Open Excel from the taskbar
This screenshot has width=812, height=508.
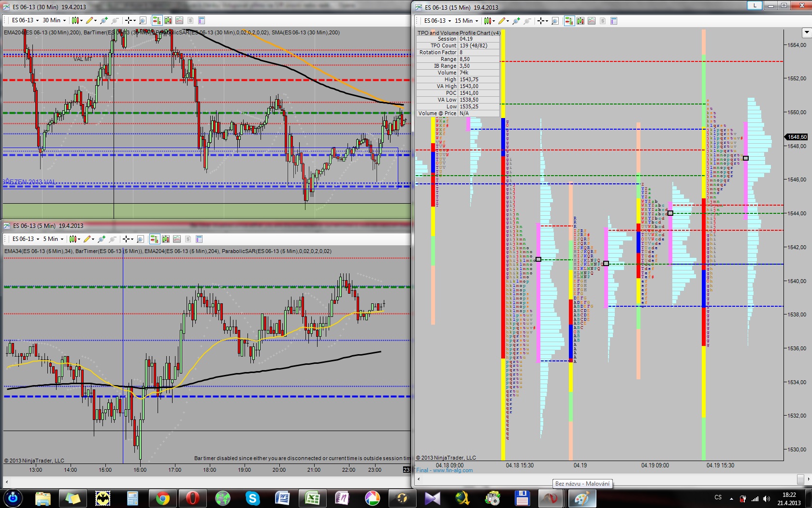pyautogui.click(x=312, y=498)
